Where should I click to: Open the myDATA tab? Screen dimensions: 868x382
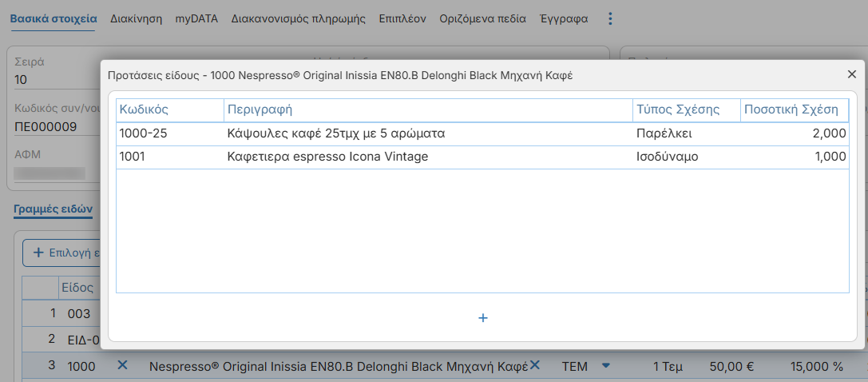[x=197, y=19]
